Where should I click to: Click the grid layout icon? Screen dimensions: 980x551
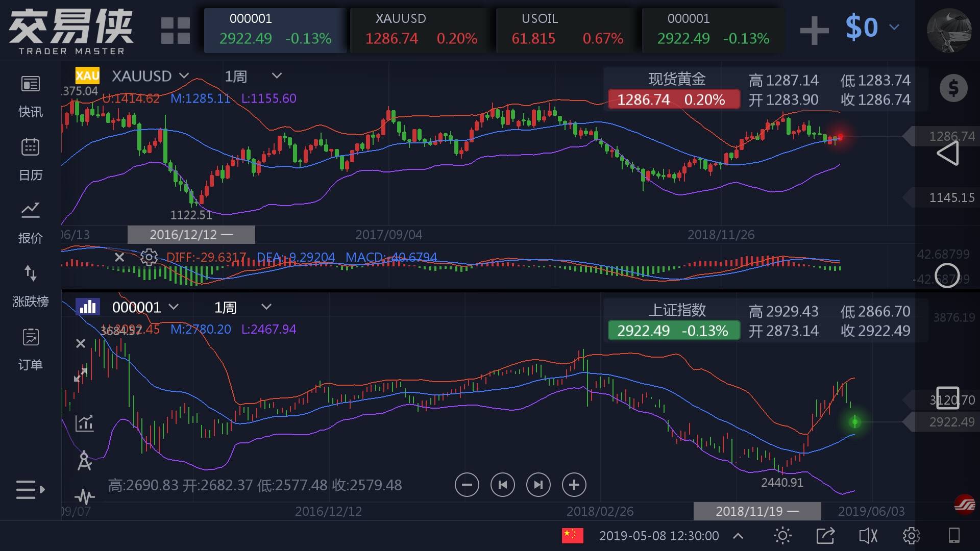pos(175,31)
